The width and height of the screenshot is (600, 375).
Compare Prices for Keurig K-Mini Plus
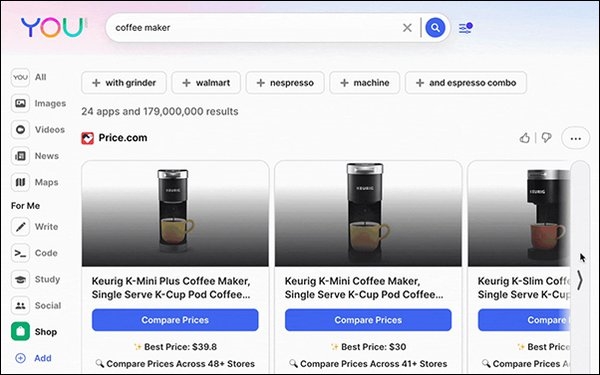175,320
